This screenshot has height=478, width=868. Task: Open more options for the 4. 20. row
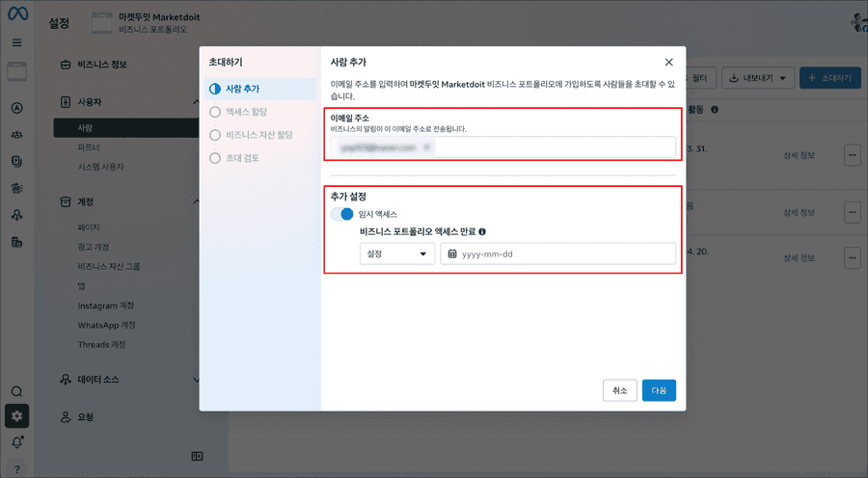tap(852, 258)
